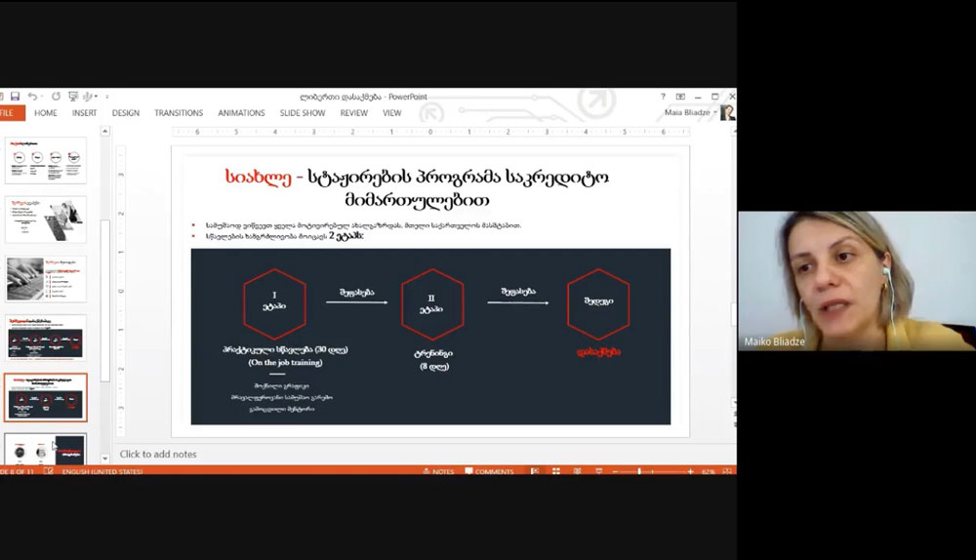
Task: Click into 'Click to add notes' field
Action: pyautogui.click(x=158, y=455)
